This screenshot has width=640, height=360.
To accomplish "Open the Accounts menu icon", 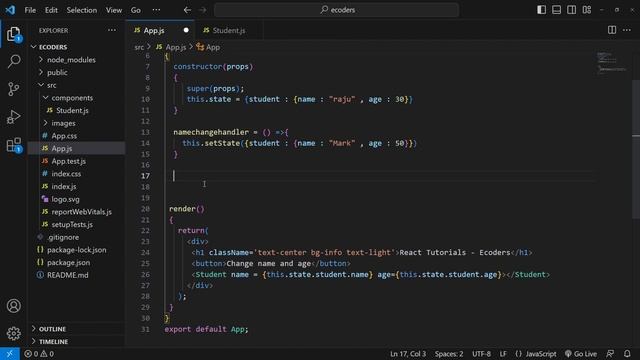I will 13,306.
